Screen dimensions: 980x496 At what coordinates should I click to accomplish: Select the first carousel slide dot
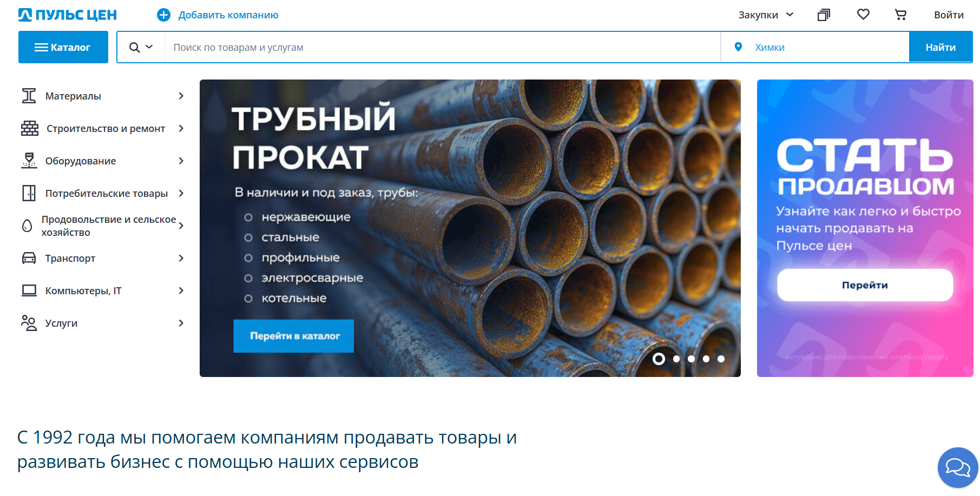pos(659,359)
